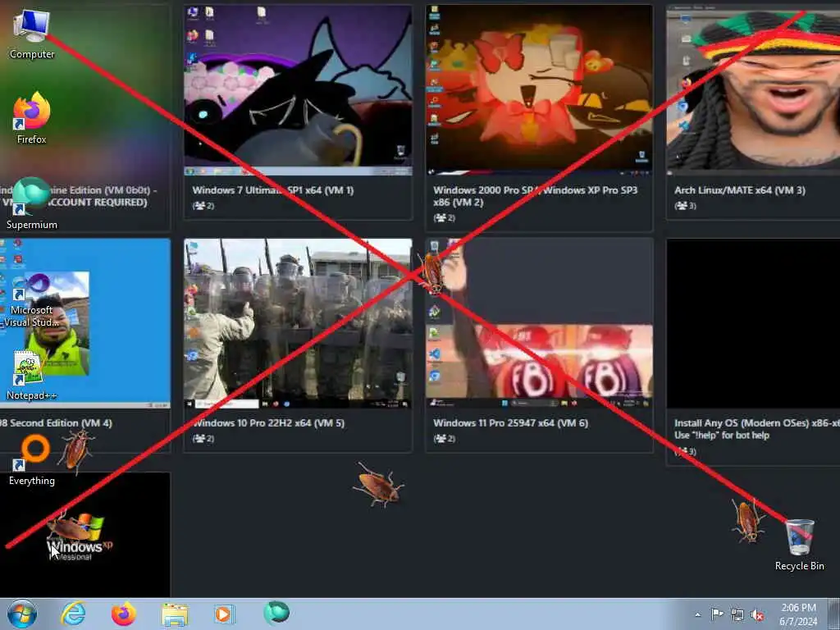Open Firefox from the taskbar
The image size is (840, 630).
tap(123, 614)
